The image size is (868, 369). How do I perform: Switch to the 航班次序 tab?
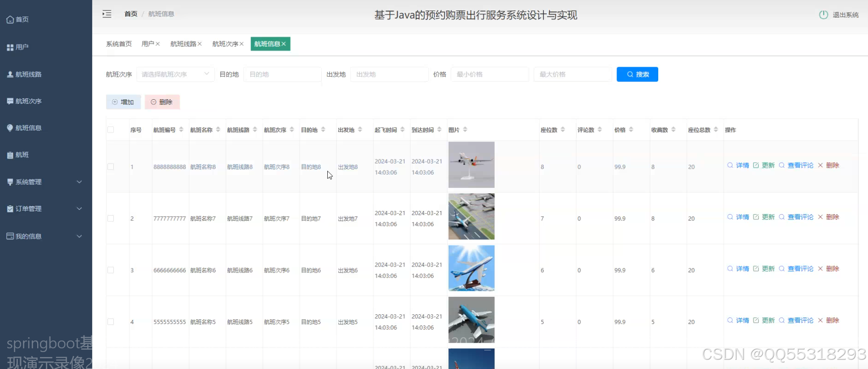coord(225,44)
